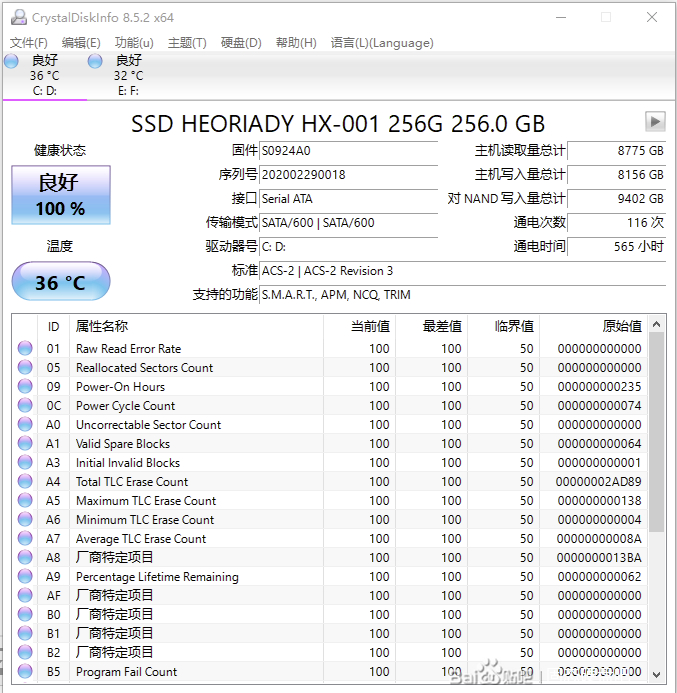Click the interface field Serial ATA

point(349,199)
